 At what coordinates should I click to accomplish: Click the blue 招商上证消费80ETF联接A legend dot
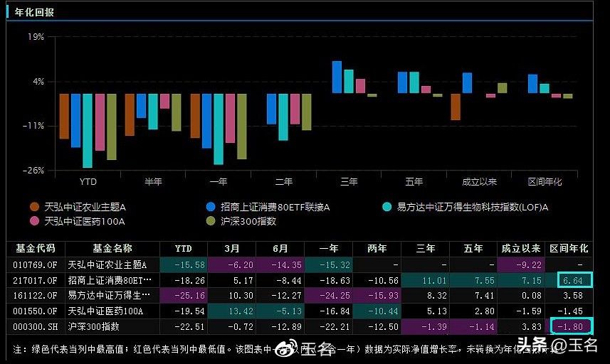(x=211, y=207)
